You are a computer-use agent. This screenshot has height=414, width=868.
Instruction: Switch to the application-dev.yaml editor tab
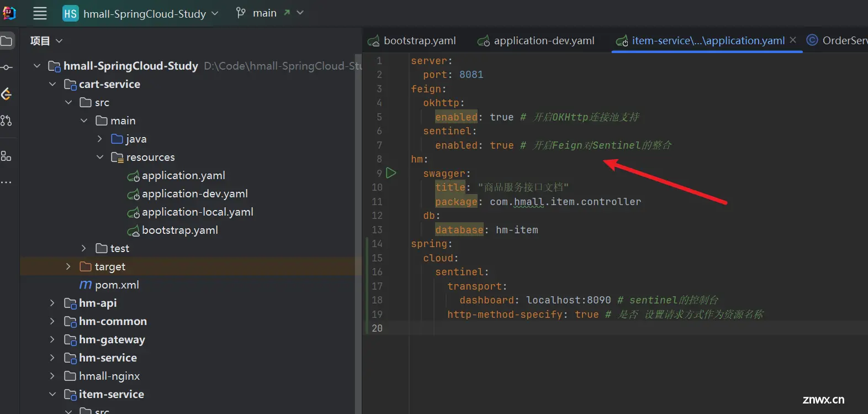537,40
